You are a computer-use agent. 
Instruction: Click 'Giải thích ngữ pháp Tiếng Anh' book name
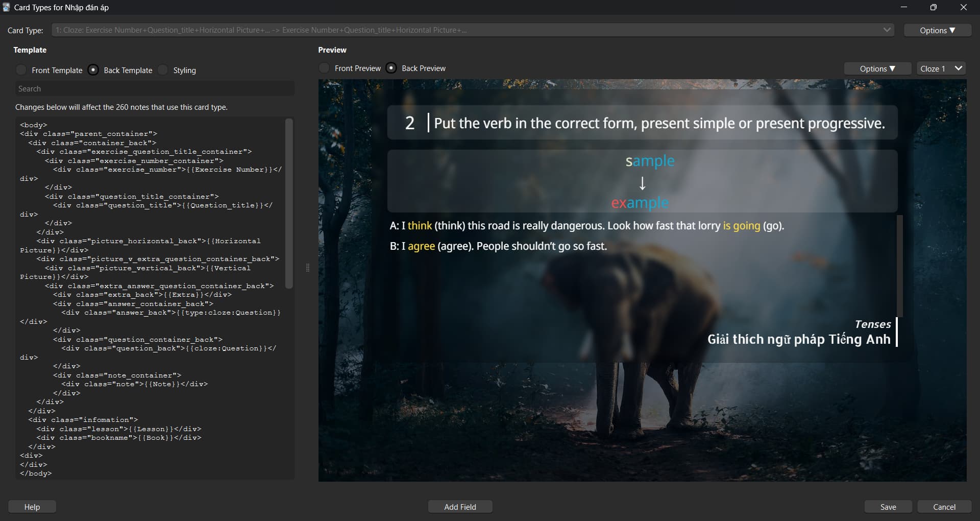[799, 339]
